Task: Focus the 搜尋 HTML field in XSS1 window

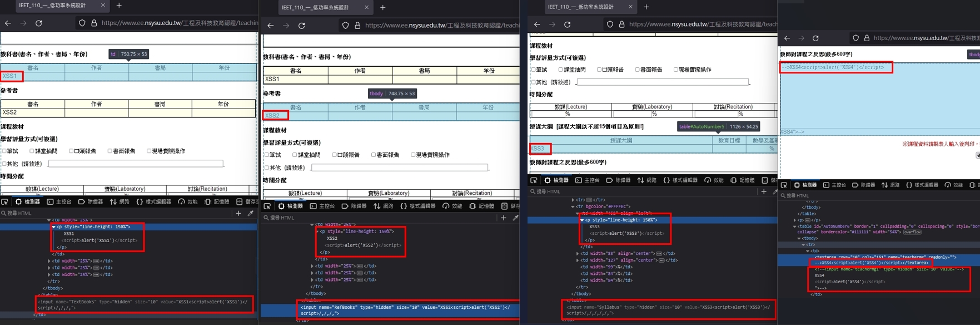Action: coord(117,213)
